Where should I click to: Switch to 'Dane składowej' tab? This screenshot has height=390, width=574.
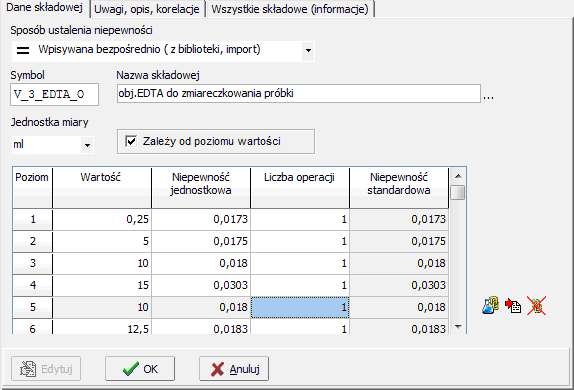(x=45, y=8)
